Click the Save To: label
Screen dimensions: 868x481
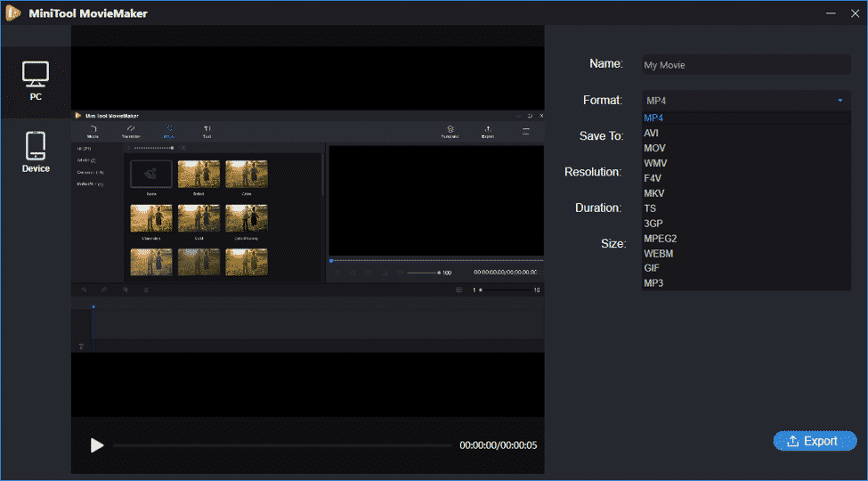(x=602, y=135)
